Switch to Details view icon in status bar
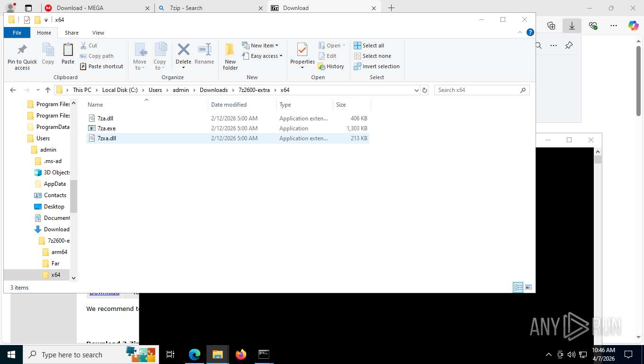 (x=518, y=287)
